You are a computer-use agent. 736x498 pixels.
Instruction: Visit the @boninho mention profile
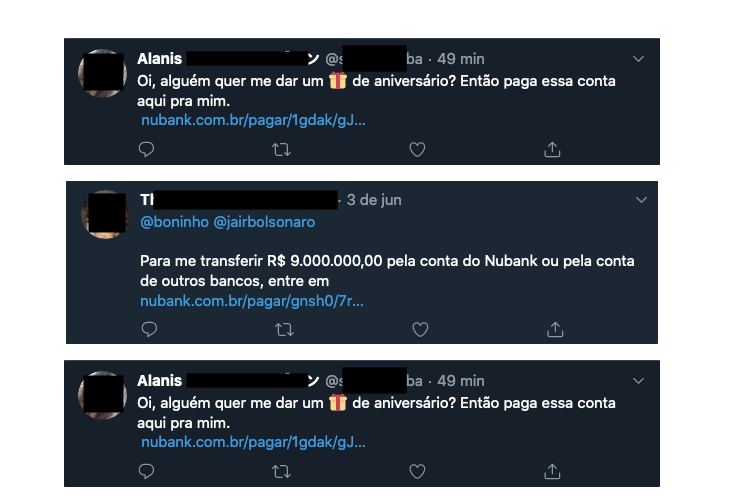(174, 222)
